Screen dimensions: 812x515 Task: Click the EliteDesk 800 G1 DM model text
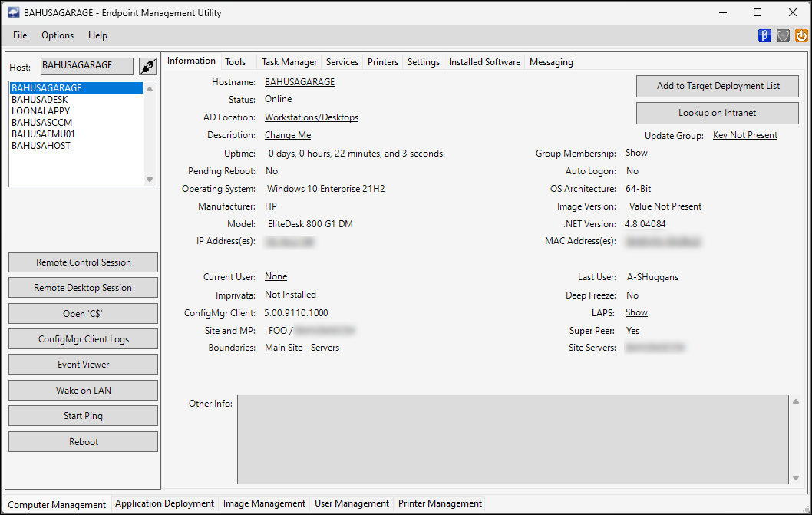tap(310, 224)
